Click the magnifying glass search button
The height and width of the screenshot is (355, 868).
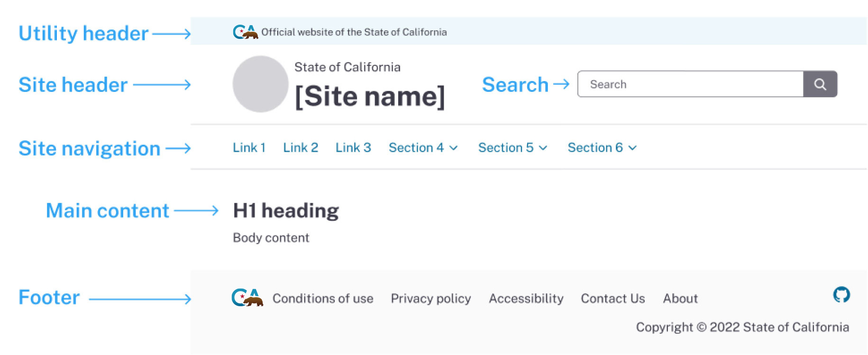(x=820, y=84)
